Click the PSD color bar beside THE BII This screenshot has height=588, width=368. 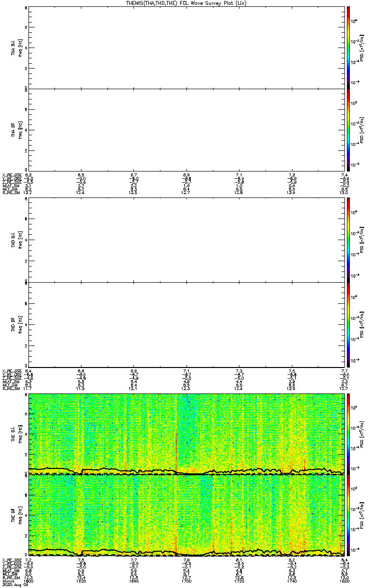tap(348, 515)
